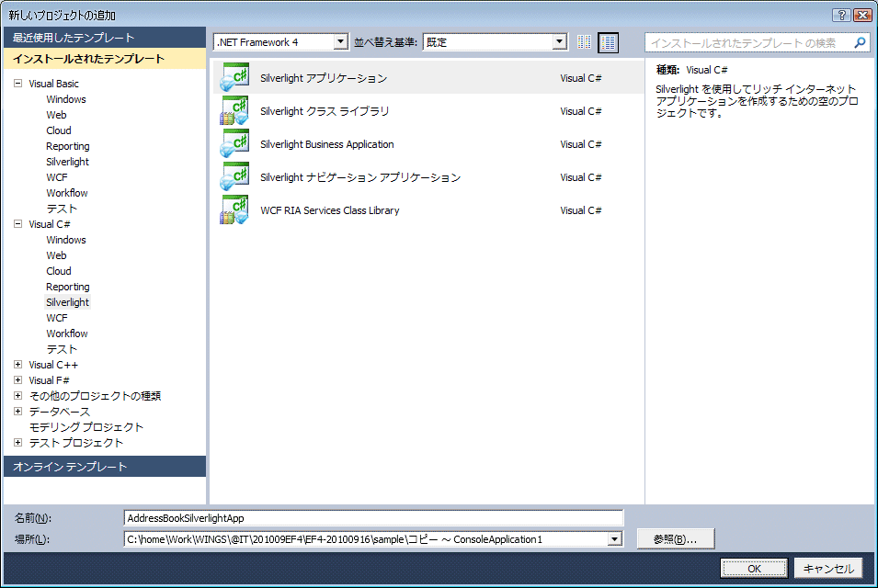Switch to medium icons list view

point(608,42)
